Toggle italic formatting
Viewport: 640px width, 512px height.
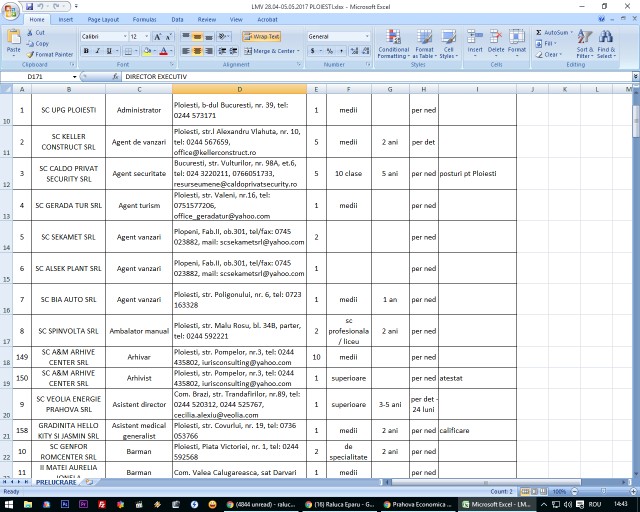click(x=98, y=51)
